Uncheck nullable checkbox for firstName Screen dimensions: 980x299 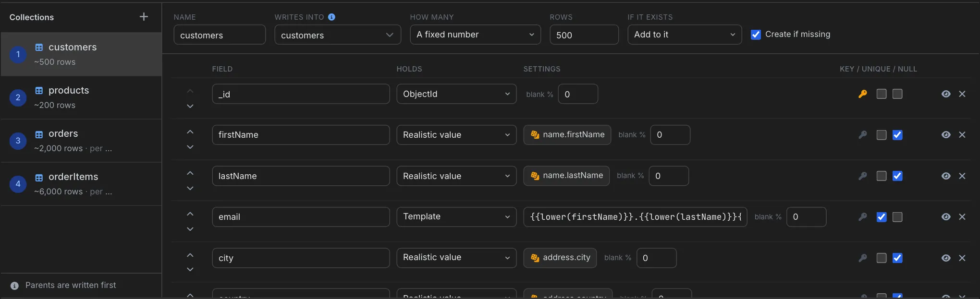click(x=897, y=135)
